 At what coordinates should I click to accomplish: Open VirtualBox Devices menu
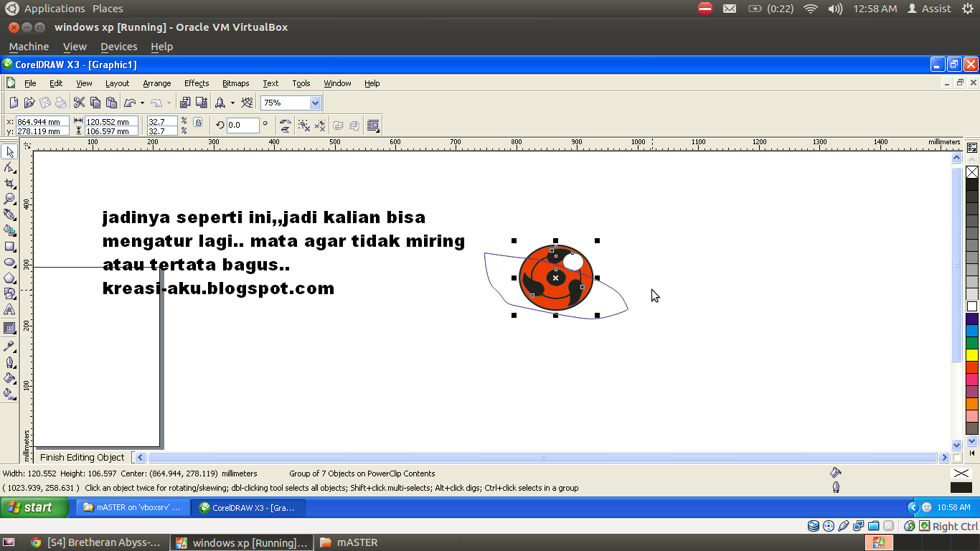[x=119, y=47]
